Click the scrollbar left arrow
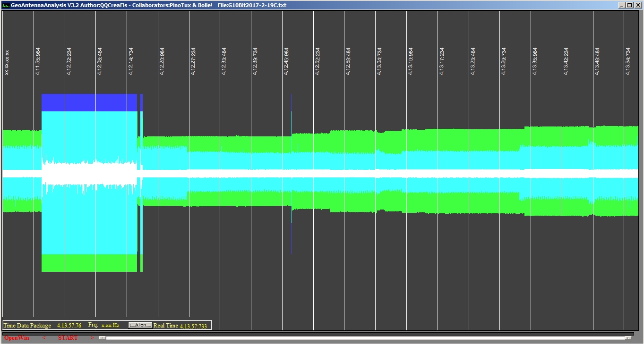 [x=102, y=338]
